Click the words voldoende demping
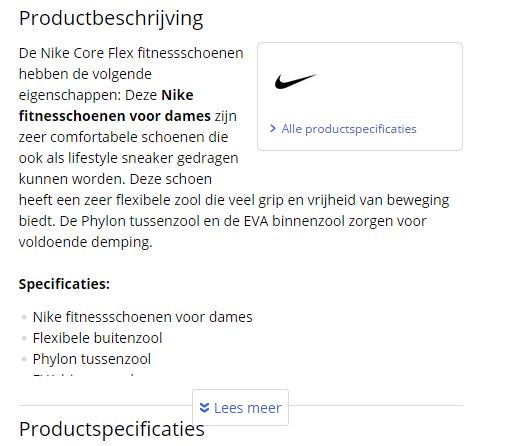The width and height of the screenshot is (507, 446). click(85, 242)
